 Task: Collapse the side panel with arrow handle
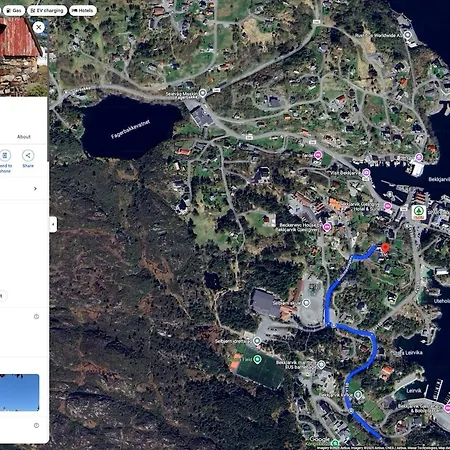(x=53, y=224)
